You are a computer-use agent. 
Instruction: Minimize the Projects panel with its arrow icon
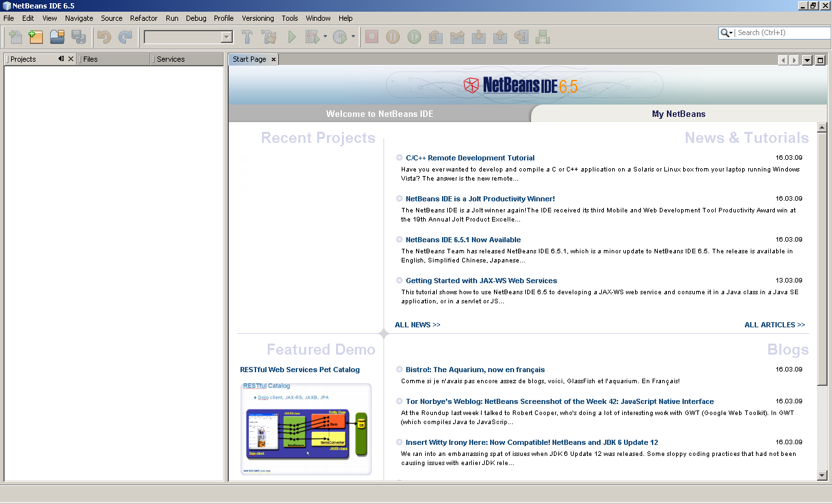click(x=61, y=58)
